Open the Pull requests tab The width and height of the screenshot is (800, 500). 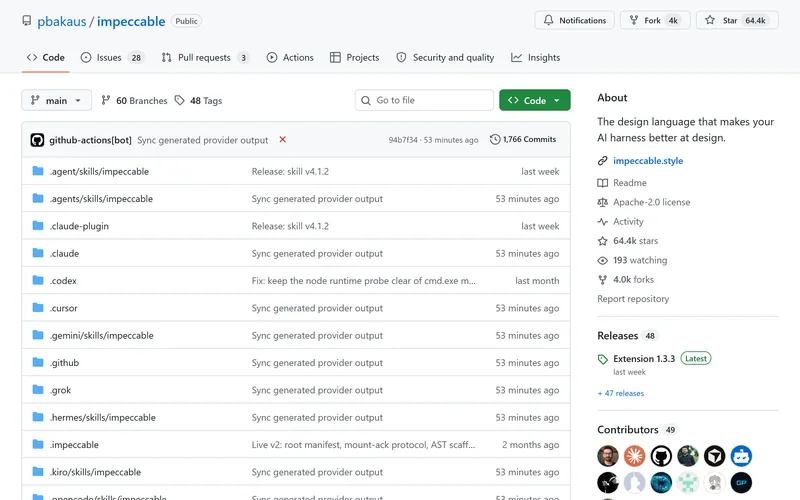(x=205, y=58)
